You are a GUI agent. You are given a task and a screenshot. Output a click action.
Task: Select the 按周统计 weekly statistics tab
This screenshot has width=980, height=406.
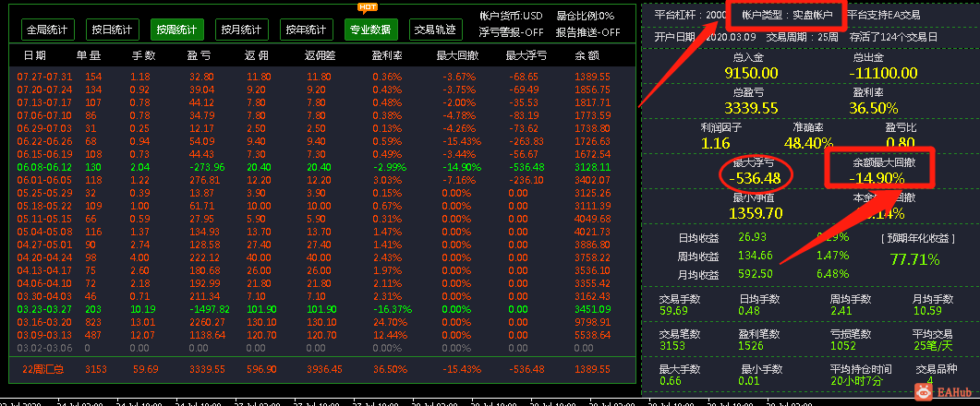coord(176,30)
